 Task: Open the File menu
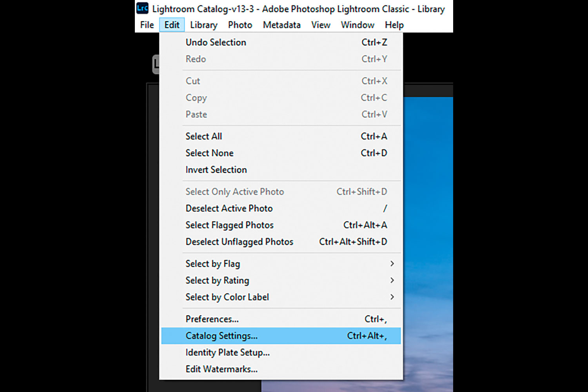147,25
